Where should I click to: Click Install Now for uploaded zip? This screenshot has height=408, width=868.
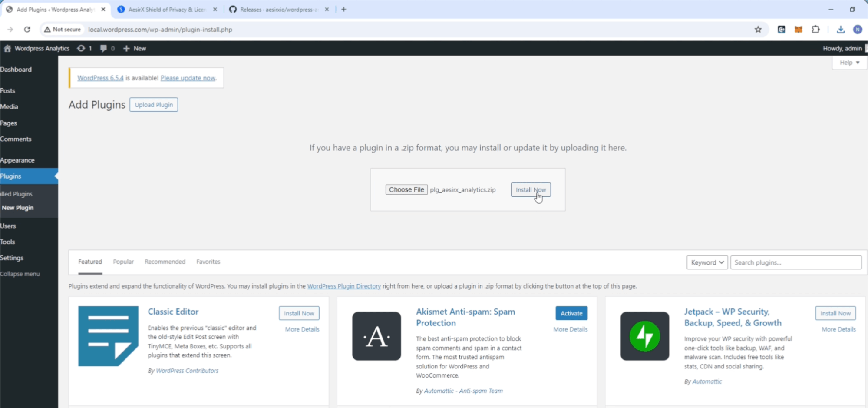click(x=531, y=189)
